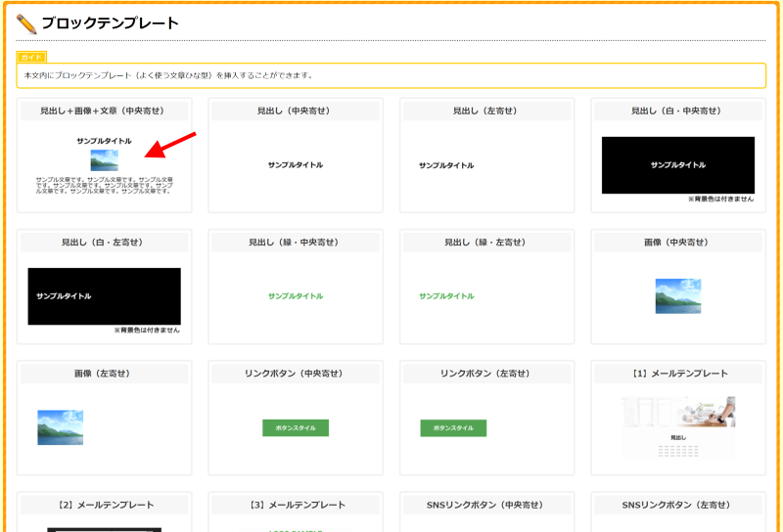Click リンクボタン（左寄せ） header label

[x=486, y=374]
